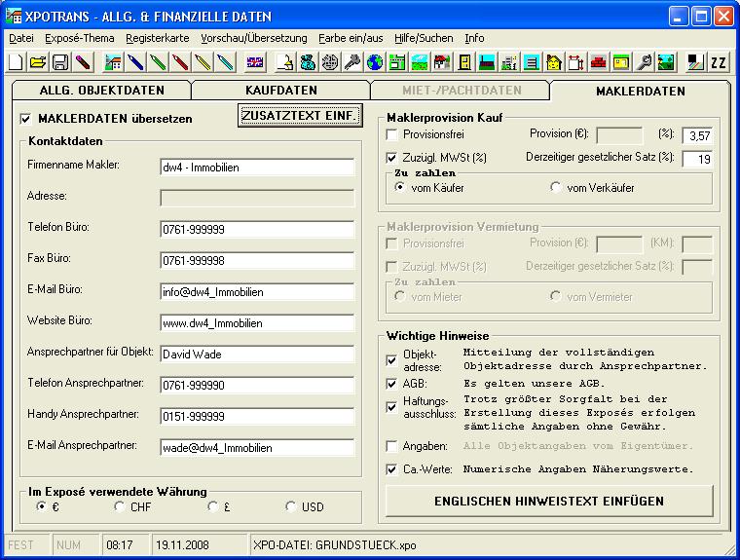This screenshot has width=740, height=560.
Task: Open the Registerkarte menu
Action: (158, 38)
